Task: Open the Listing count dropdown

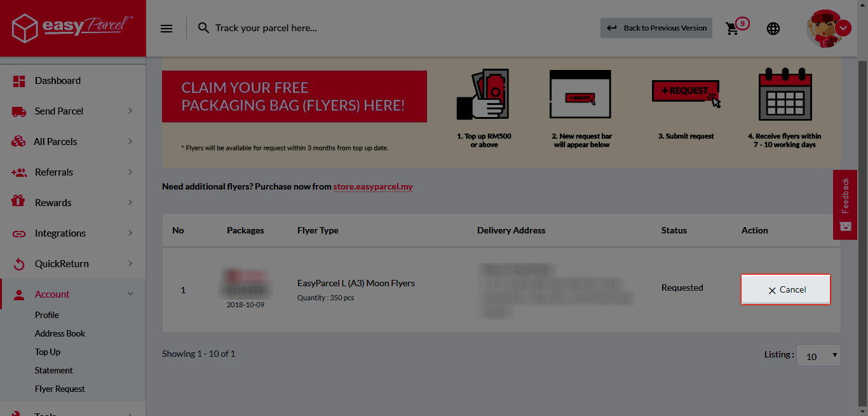Action: tap(818, 356)
